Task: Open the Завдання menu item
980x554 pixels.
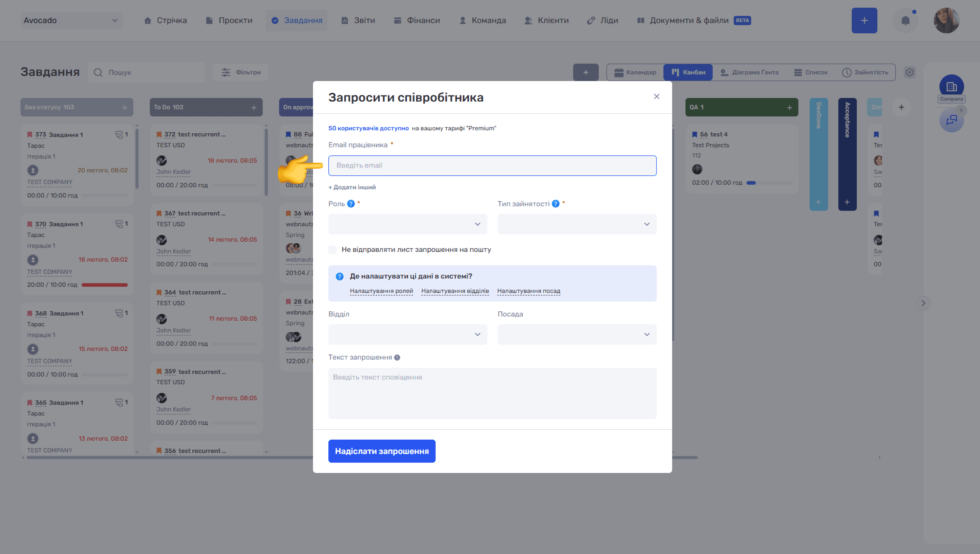Action: [x=297, y=21]
